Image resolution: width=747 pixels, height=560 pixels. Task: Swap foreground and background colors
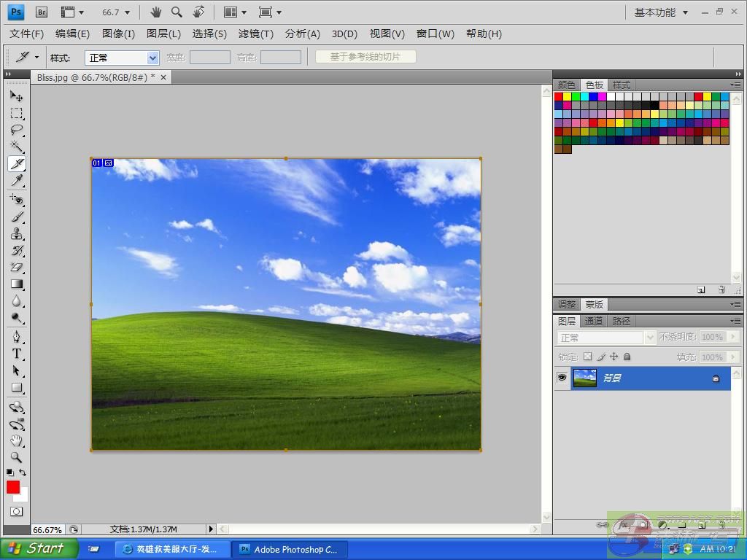click(23, 472)
